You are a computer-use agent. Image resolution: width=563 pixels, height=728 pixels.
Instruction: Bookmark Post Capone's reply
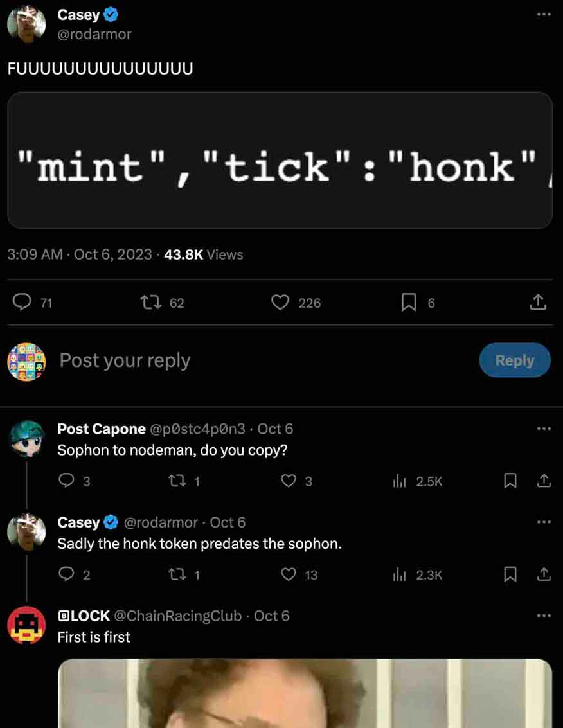(x=510, y=481)
